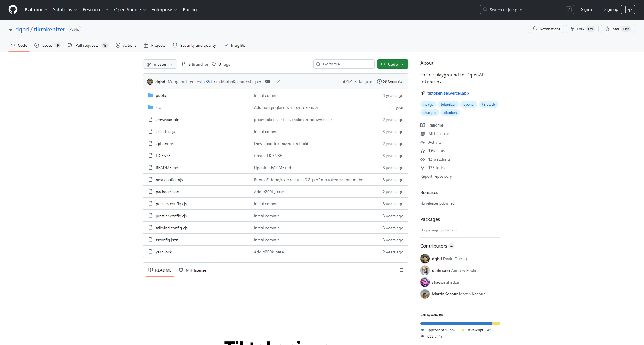Star the tiktokenizer repository
This screenshot has width=644, height=345.
point(618,29)
